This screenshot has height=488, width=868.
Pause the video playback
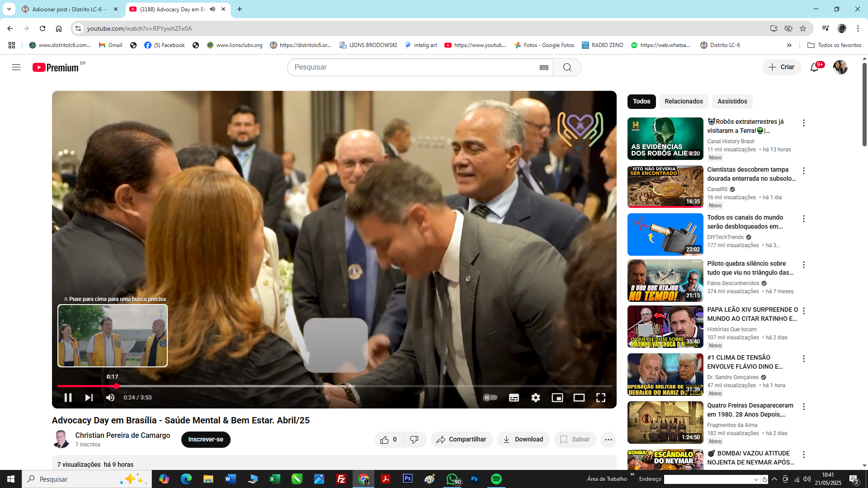[x=68, y=398]
